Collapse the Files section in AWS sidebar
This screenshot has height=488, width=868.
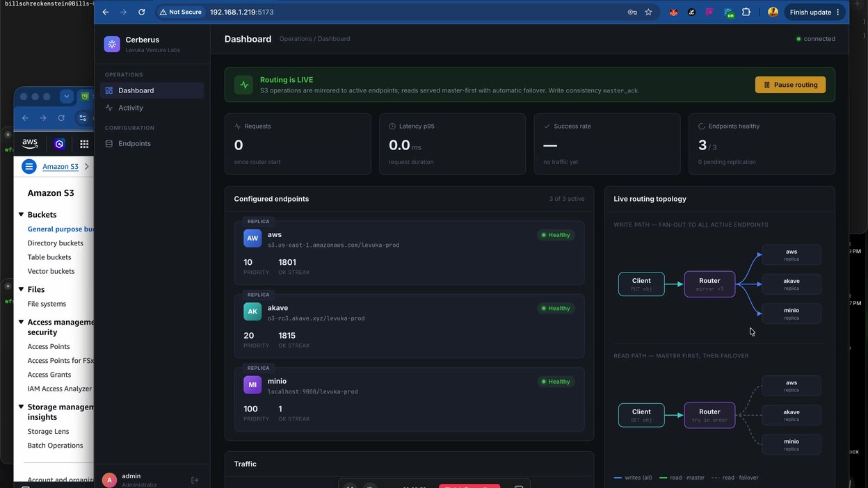[21, 289]
